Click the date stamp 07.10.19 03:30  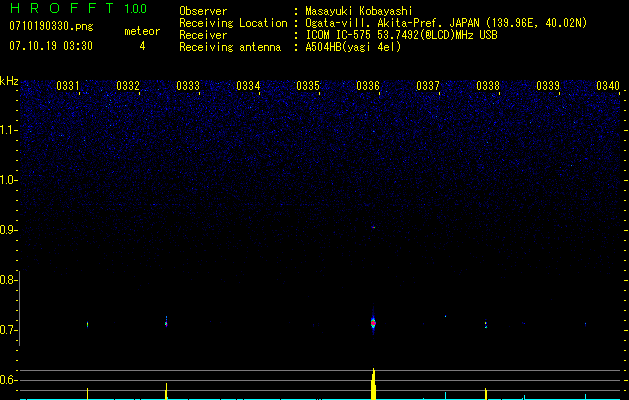tap(51, 46)
